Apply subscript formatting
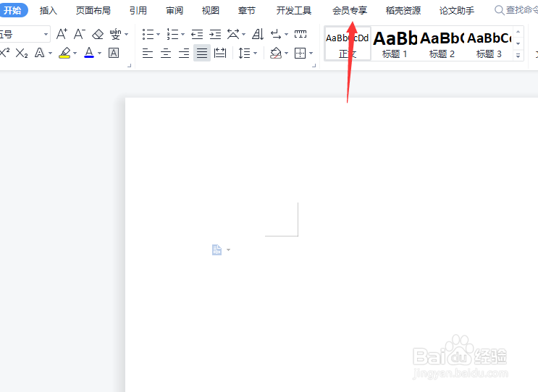The image size is (538, 392). tap(22, 53)
